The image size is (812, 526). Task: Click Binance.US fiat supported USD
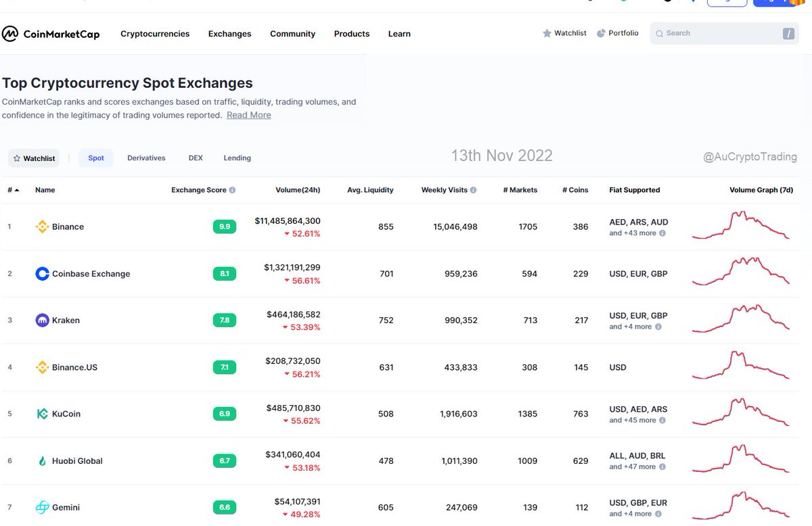coord(618,367)
